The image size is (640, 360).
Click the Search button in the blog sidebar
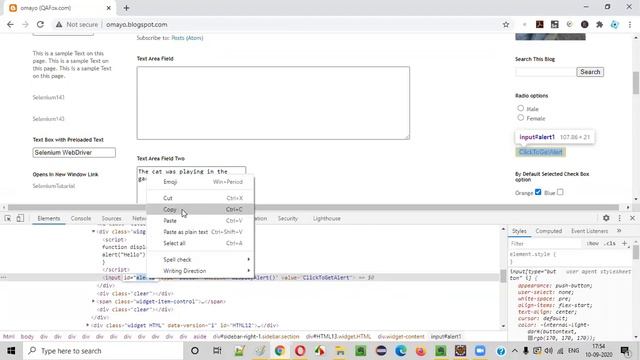[590, 72]
